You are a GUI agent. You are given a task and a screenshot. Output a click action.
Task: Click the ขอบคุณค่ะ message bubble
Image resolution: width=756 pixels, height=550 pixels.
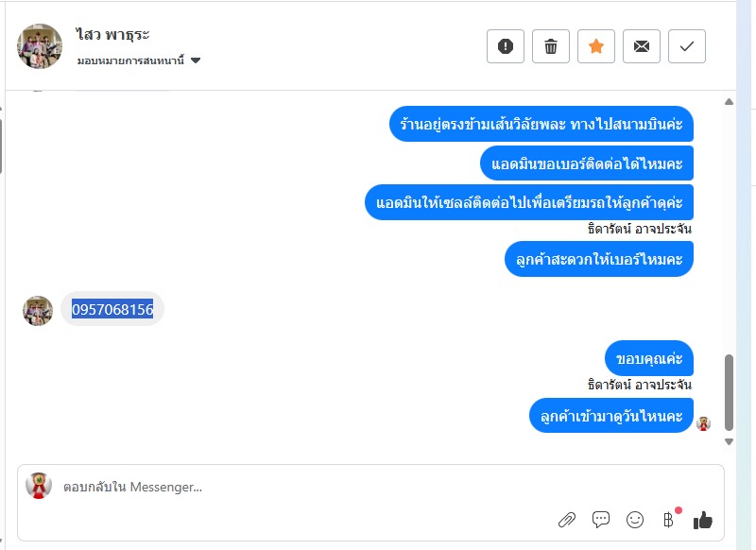click(x=649, y=359)
